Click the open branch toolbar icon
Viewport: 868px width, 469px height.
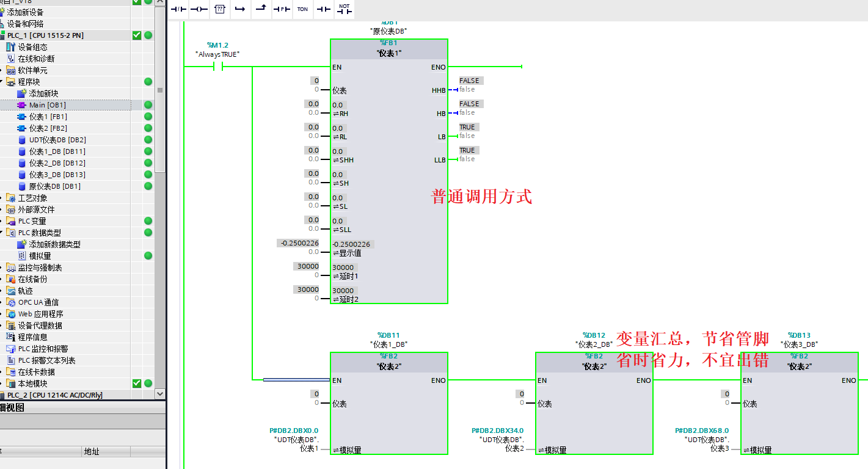(240, 9)
